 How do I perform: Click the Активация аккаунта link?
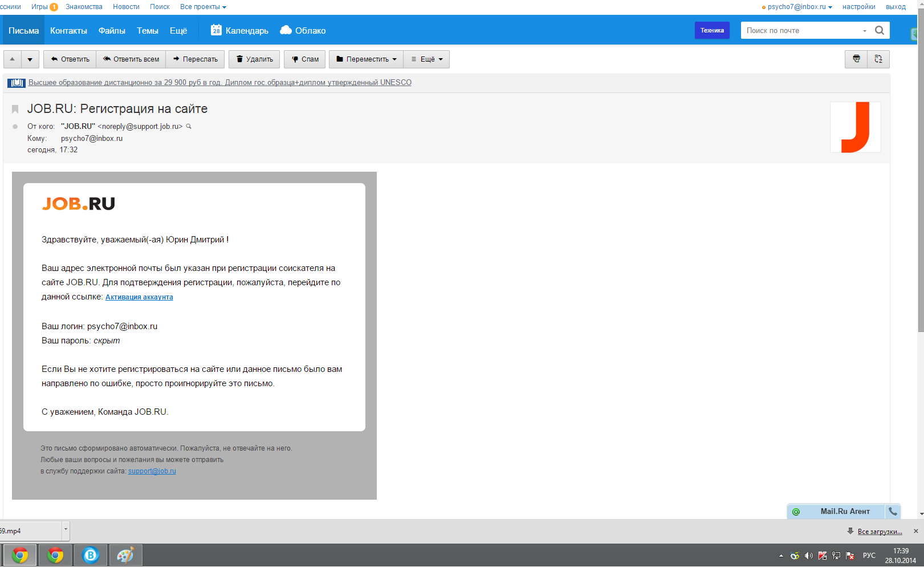[139, 297]
